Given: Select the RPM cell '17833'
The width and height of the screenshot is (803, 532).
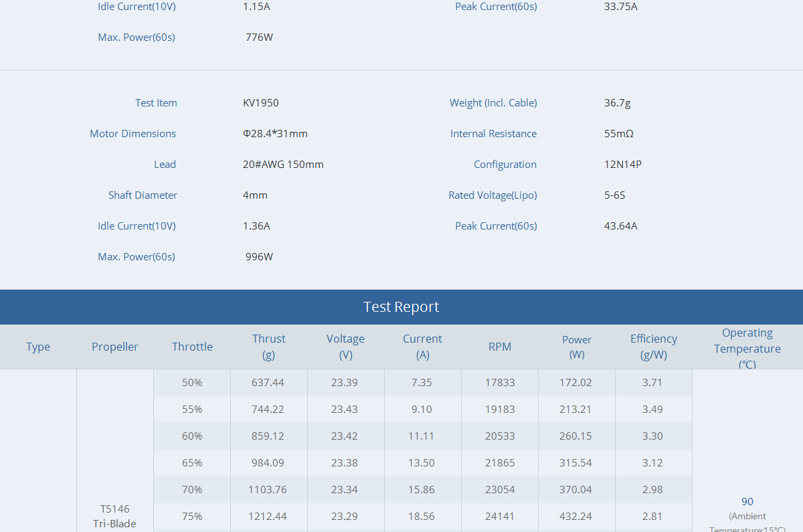Looking at the screenshot, I should coord(500,383).
